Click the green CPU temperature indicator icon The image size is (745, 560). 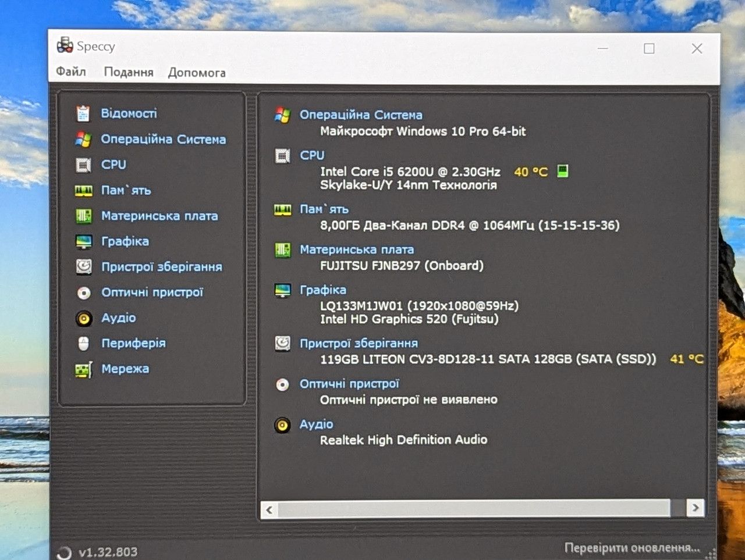[x=563, y=171]
